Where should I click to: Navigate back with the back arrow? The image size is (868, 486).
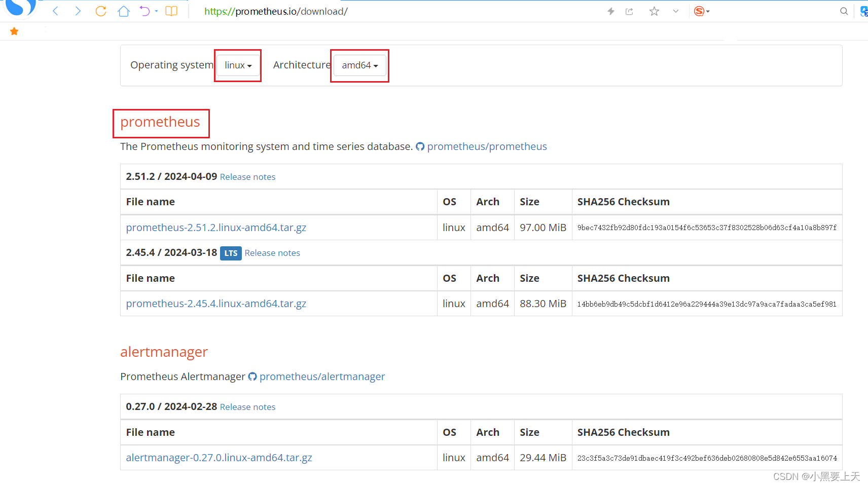click(x=55, y=11)
